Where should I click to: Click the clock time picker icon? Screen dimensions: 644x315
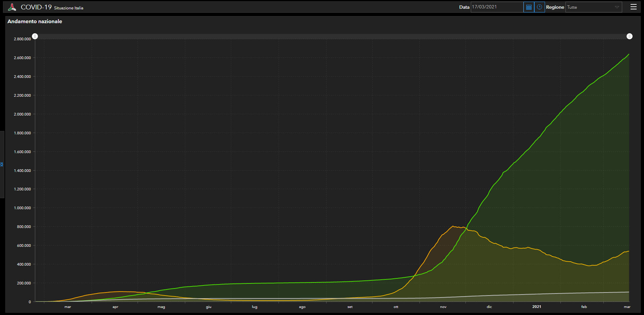tap(539, 7)
